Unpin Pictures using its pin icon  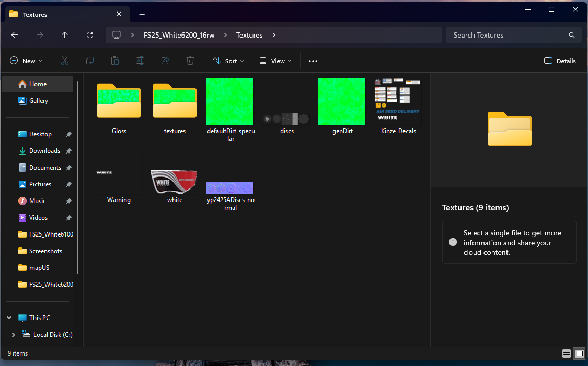[x=68, y=184]
